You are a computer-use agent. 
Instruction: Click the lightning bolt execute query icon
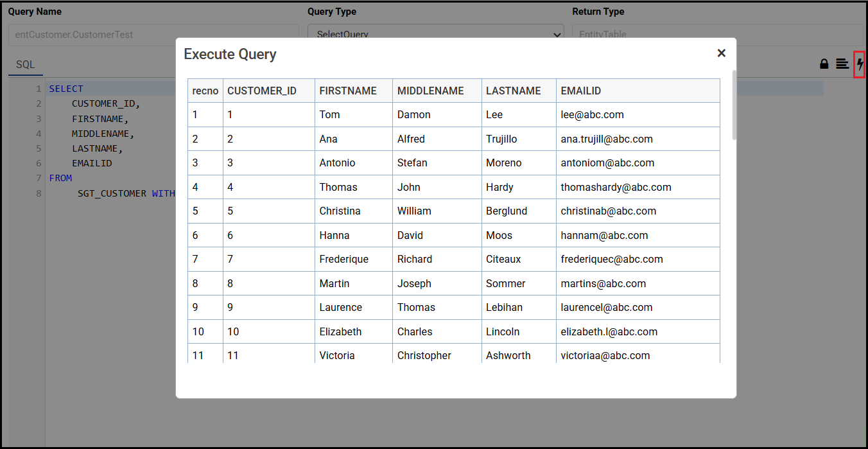[x=860, y=64]
